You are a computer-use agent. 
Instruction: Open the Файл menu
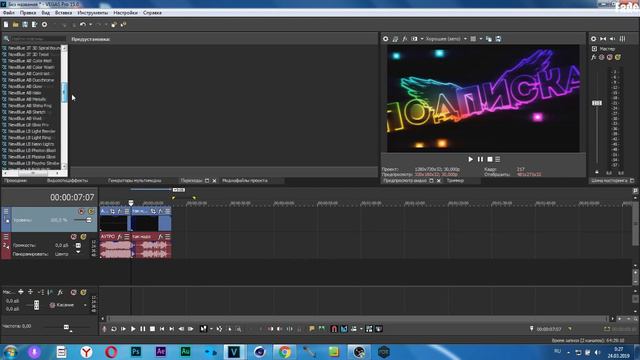pos(9,13)
